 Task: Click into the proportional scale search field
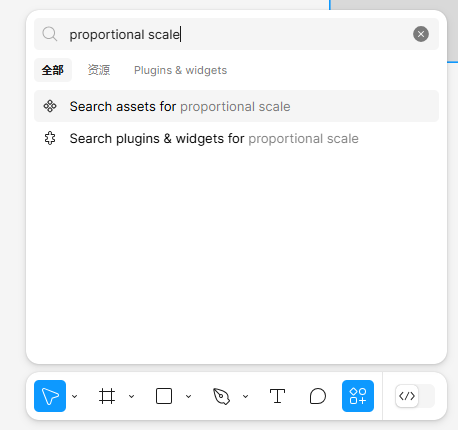(233, 34)
